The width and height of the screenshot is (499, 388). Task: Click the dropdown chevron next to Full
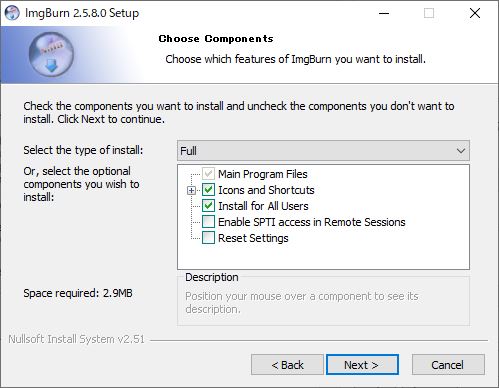(x=461, y=151)
